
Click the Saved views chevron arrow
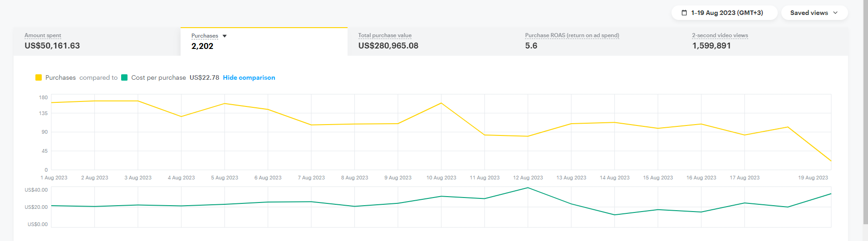tap(835, 13)
